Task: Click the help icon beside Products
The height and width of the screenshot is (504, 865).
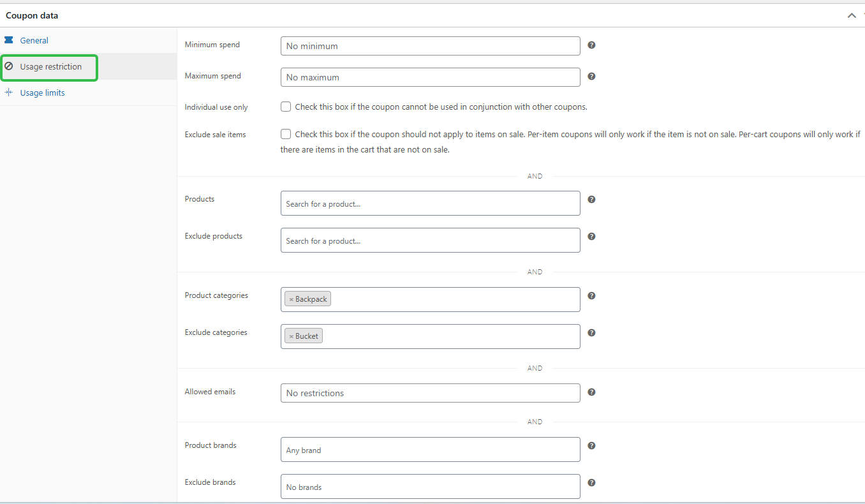Action: [591, 199]
